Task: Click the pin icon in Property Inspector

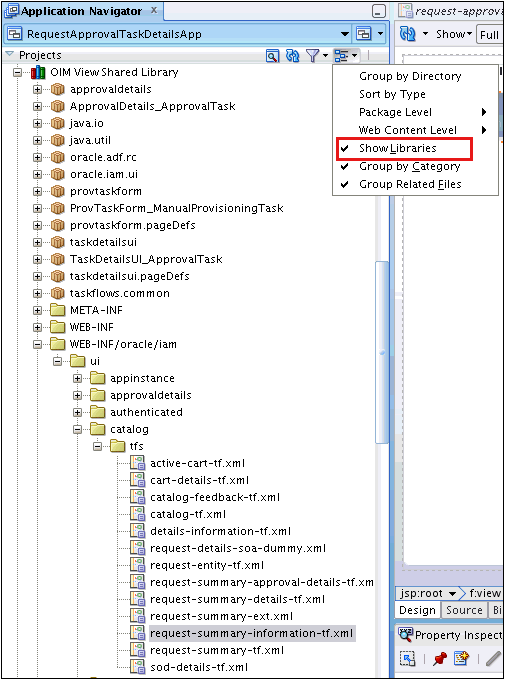Action: point(440,659)
